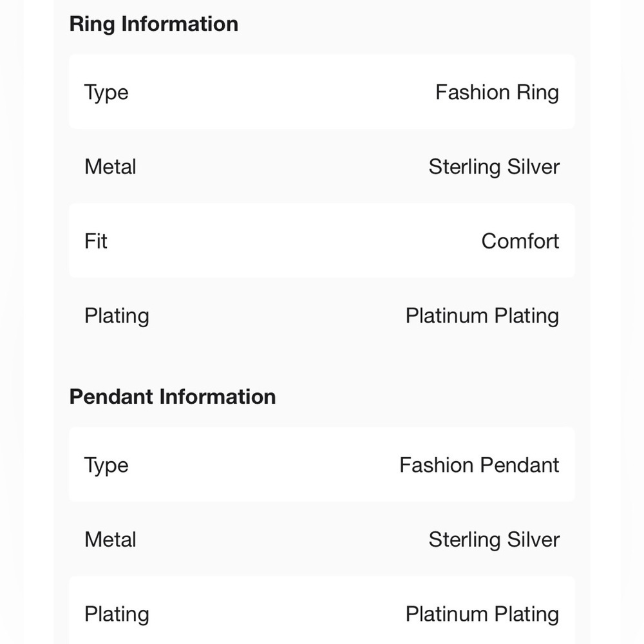This screenshot has width=644, height=644.
Task: Click the white pendant Plating row card
Action: tap(321, 610)
